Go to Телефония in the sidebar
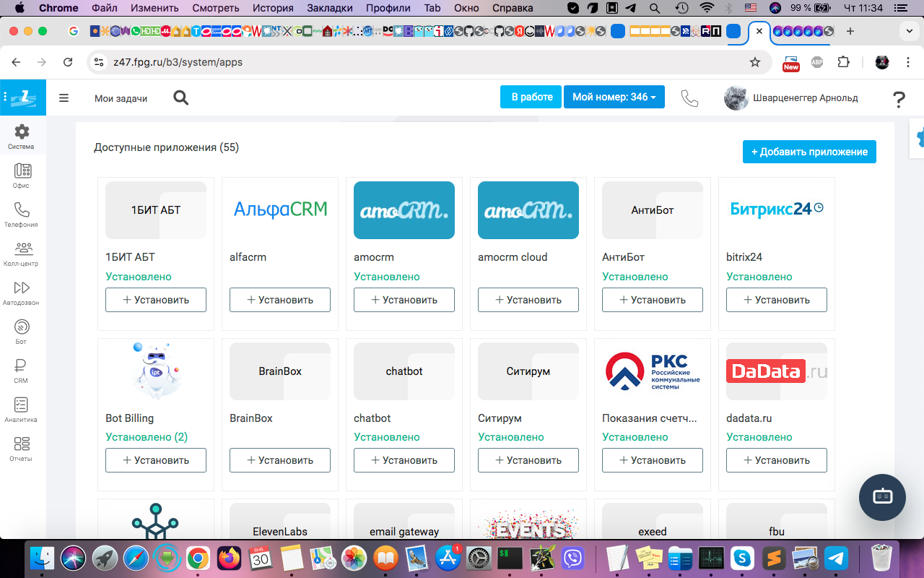Image resolution: width=924 pixels, height=578 pixels. click(22, 214)
